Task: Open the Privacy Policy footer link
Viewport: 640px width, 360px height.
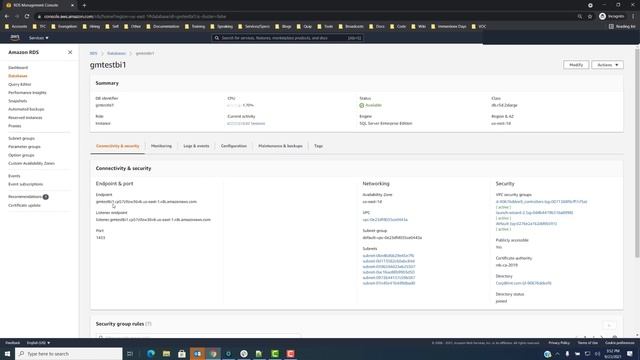Action: tap(559, 343)
